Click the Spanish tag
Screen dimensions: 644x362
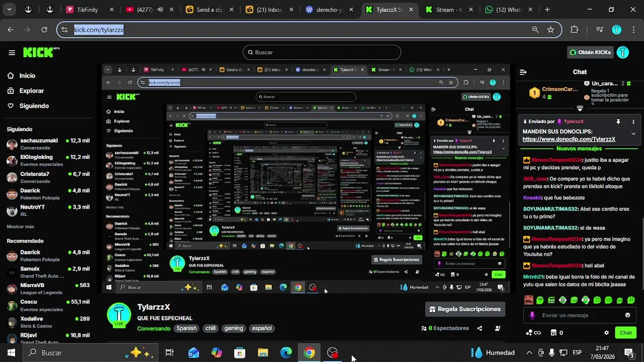[186, 328]
